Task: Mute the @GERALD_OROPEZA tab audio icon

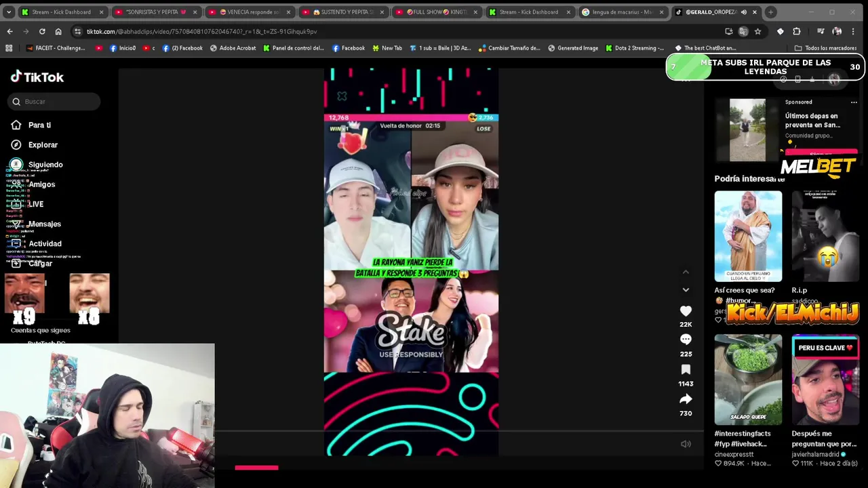Action: [x=744, y=12]
